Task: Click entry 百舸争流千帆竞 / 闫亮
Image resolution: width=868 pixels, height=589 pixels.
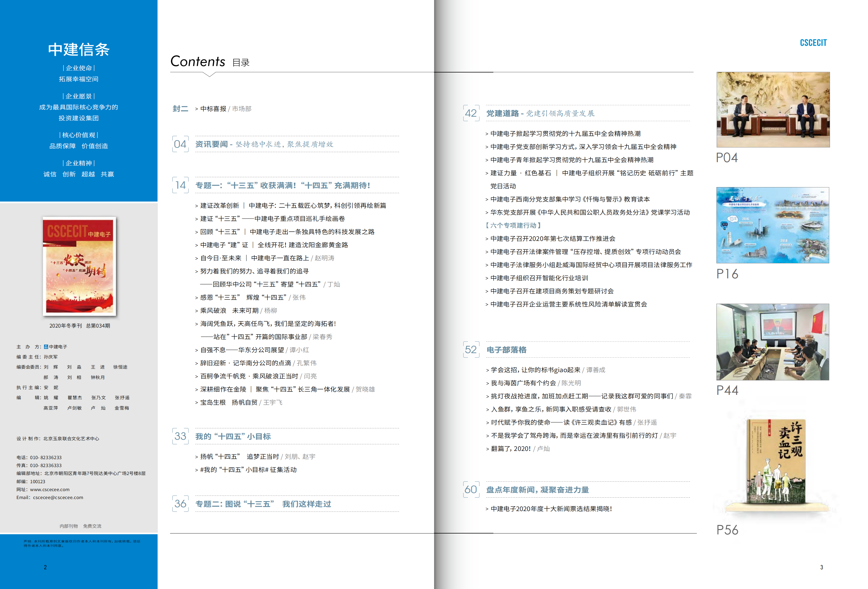Action: (x=256, y=376)
